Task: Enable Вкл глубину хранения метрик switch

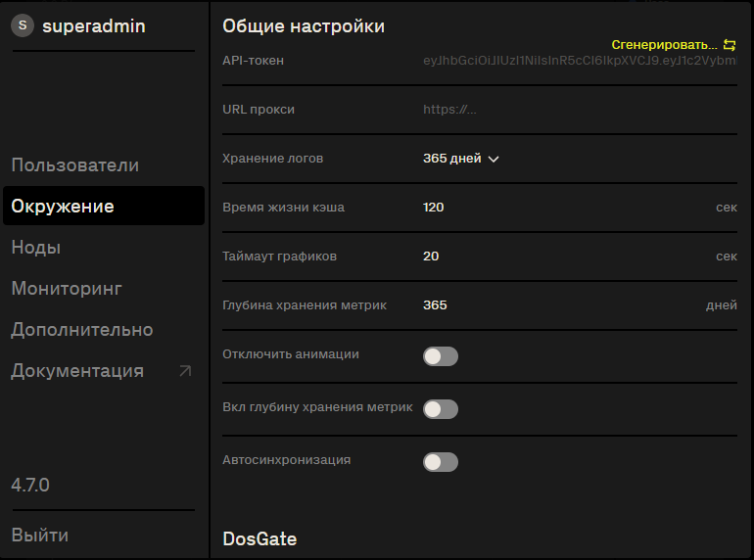Action: [x=441, y=409]
